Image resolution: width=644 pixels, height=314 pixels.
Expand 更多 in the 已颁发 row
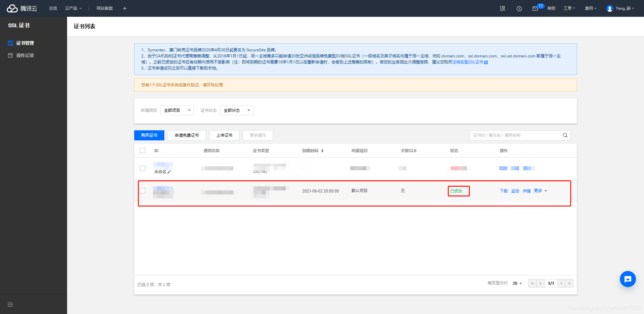[x=540, y=191]
